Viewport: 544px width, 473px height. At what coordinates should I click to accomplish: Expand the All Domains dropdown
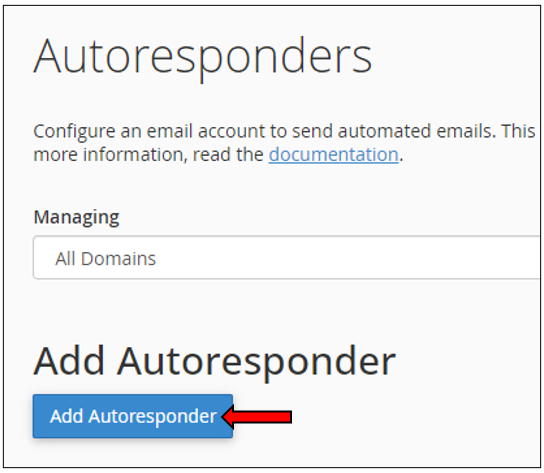(x=286, y=257)
